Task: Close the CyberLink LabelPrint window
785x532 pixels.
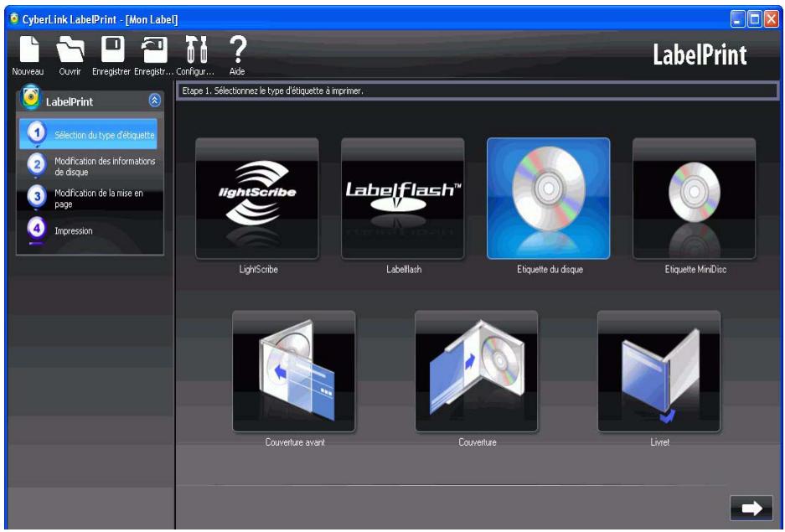Action: pyautogui.click(x=771, y=19)
